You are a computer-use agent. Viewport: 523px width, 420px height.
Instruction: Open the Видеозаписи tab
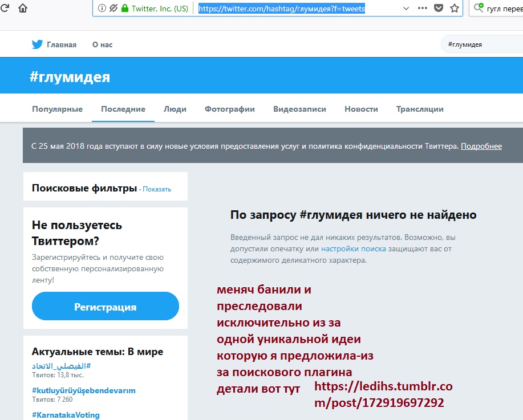pyautogui.click(x=299, y=109)
